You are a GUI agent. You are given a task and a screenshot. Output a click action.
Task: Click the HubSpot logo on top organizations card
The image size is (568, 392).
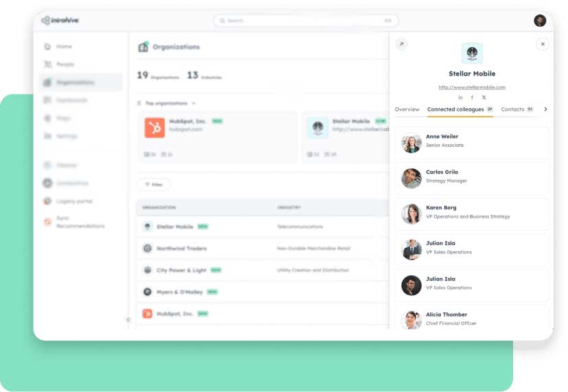(x=155, y=128)
